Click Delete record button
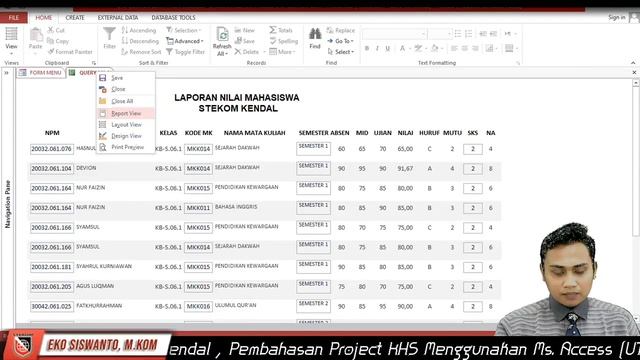The width and height of the screenshot is (640, 360). 247,52
